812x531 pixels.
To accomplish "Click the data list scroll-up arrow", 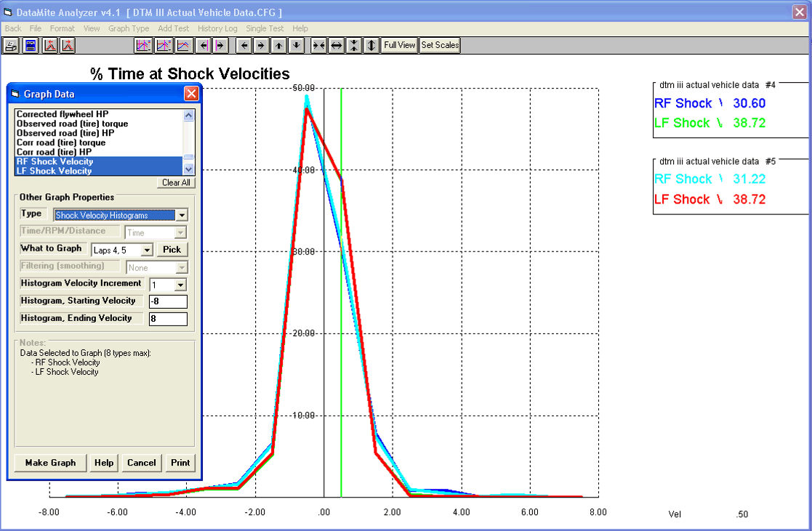I will coord(188,115).
